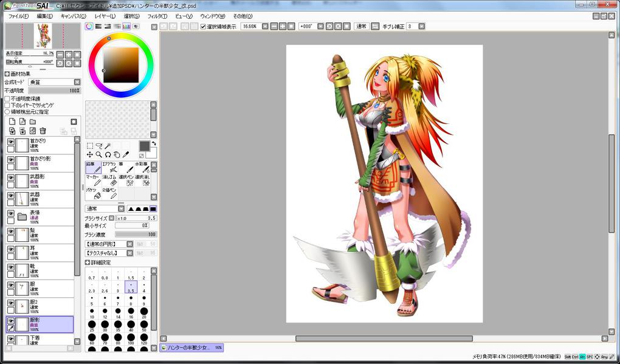Image resolution: width=620 pixels, height=364 pixels.
Task: Select brush size 3.5 preset
Action: coord(131,287)
